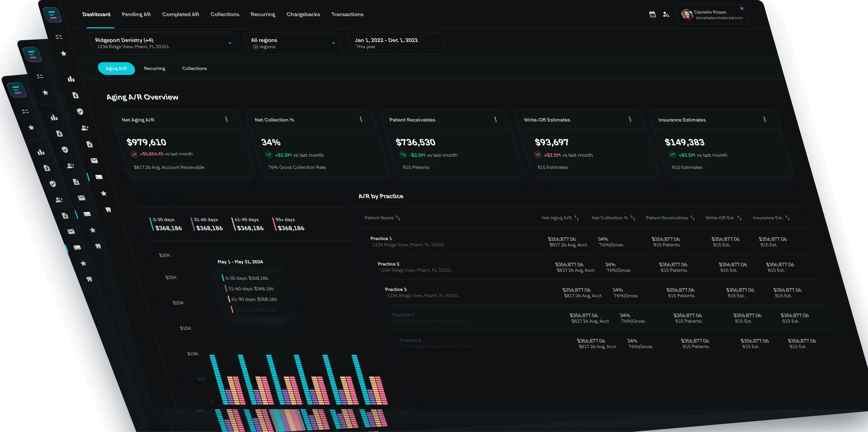Viewport: 868px width, 432px height.
Task: Open the Danielle Roses profile button
Action: tap(712, 14)
